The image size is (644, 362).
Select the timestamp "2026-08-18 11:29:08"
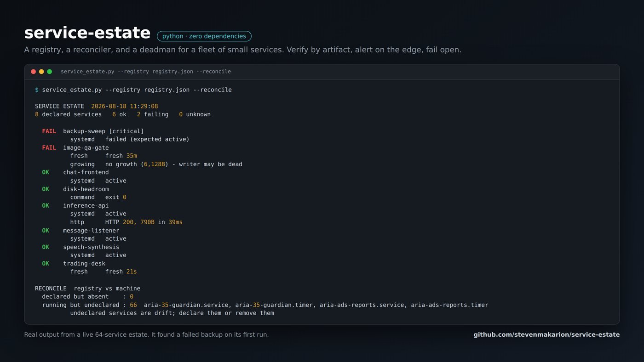pos(125,106)
